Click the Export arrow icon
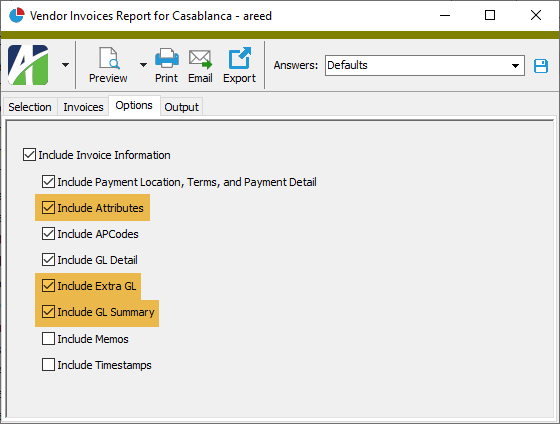 (x=239, y=58)
